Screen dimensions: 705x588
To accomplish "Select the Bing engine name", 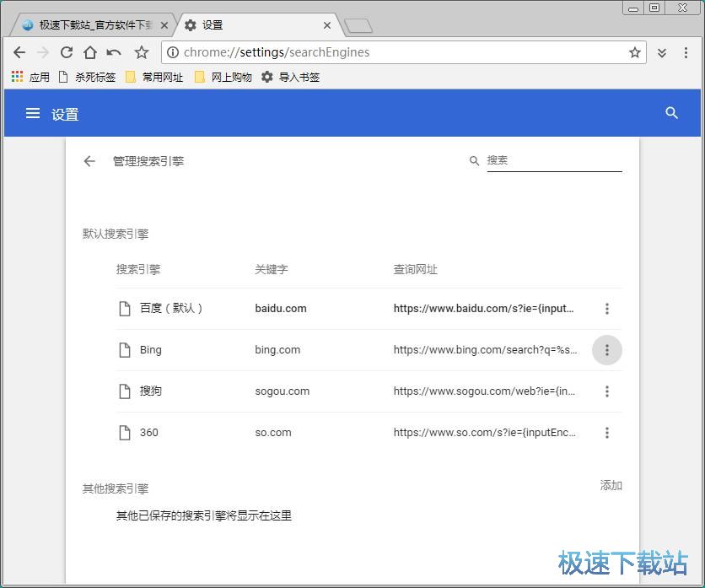I will pyautogui.click(x=151, y=350).
